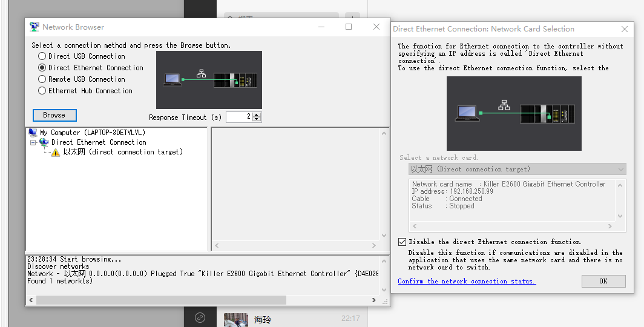Screen dimensions: 644x327
Task: Click the Network Browser title bar icon
Action: point(34,27)
